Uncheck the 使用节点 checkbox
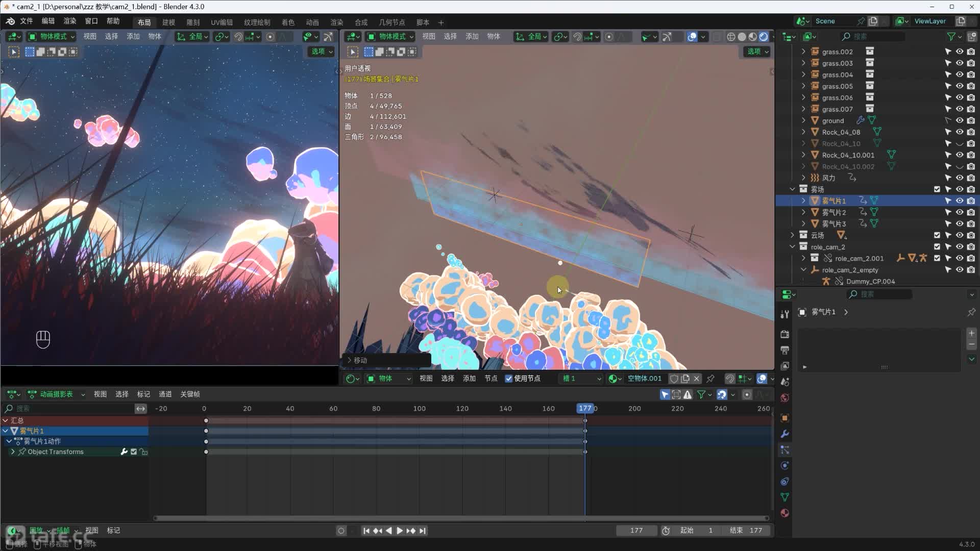The image size is (980, 551). tap(508, 379)
